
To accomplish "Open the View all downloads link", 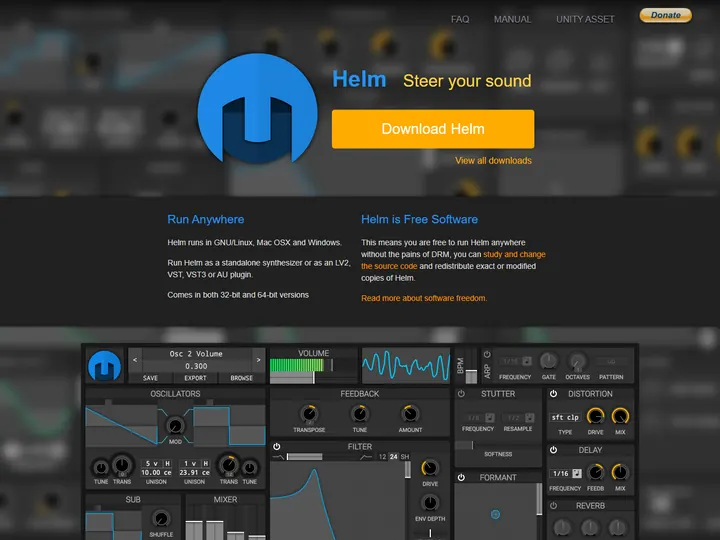I will pos(493,161).
